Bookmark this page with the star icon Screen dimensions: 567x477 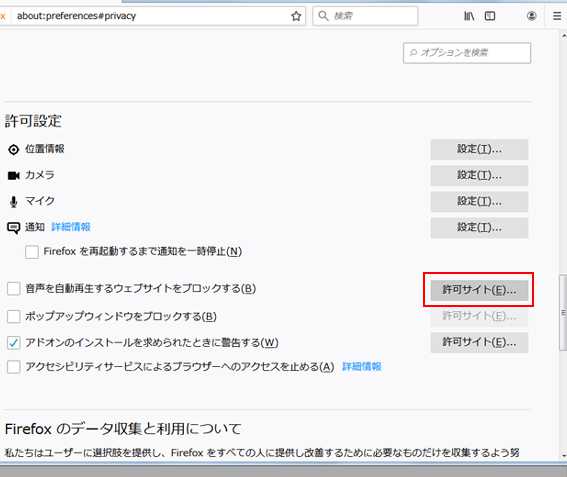click(x=296, y=16)
